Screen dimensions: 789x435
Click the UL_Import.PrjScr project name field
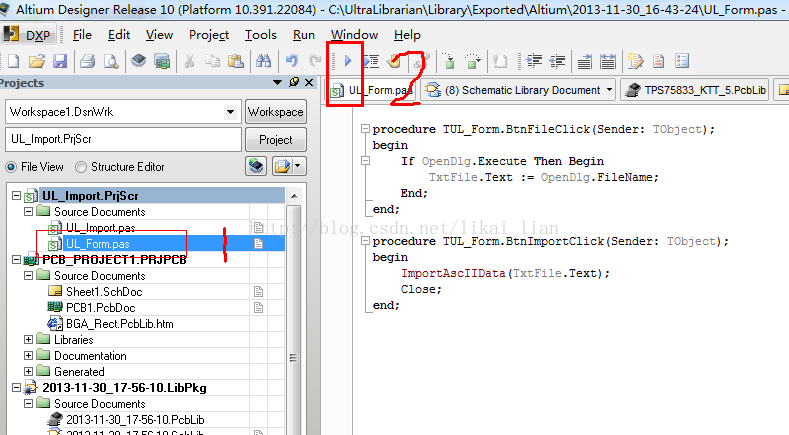point(124,139)
